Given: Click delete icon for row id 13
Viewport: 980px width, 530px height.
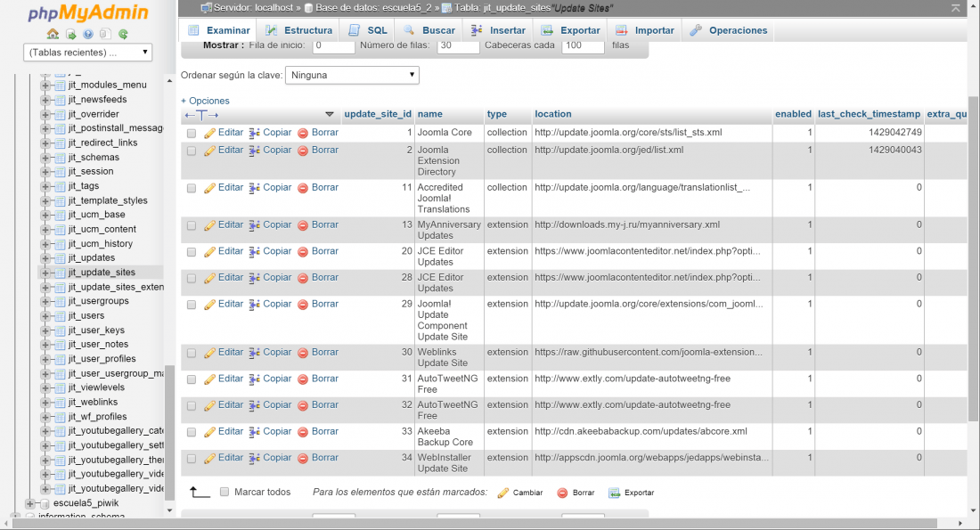Looking at the screenshot, I should click(x=303, y=225).
